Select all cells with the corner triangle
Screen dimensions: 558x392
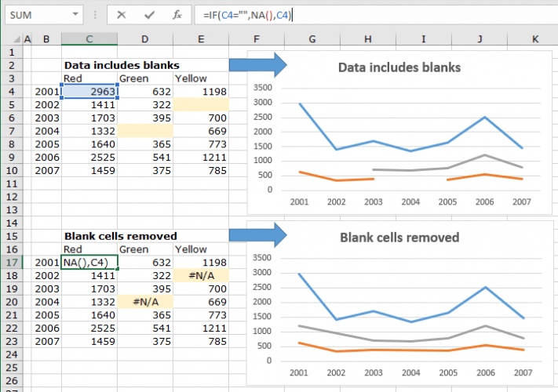pos(16,38)
